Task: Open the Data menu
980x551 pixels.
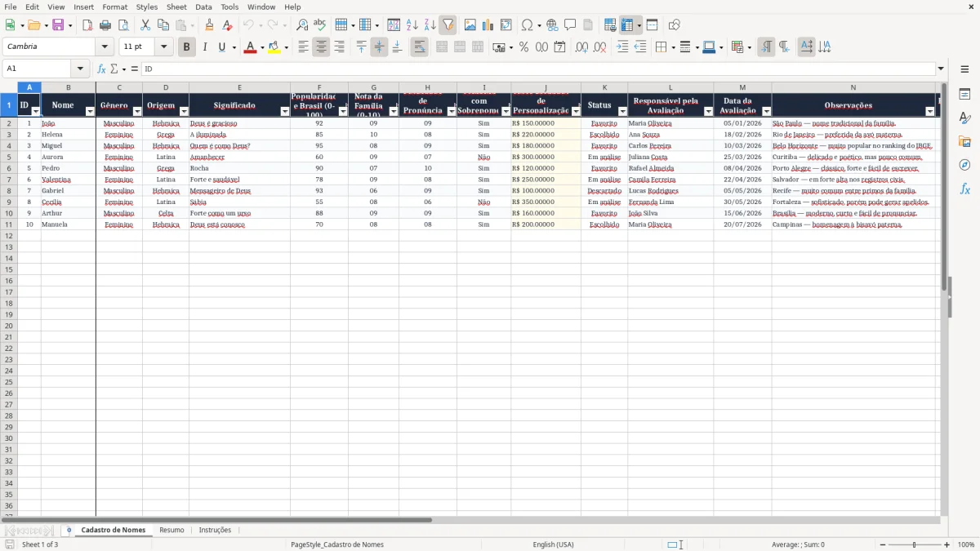Action: (203, 7)
